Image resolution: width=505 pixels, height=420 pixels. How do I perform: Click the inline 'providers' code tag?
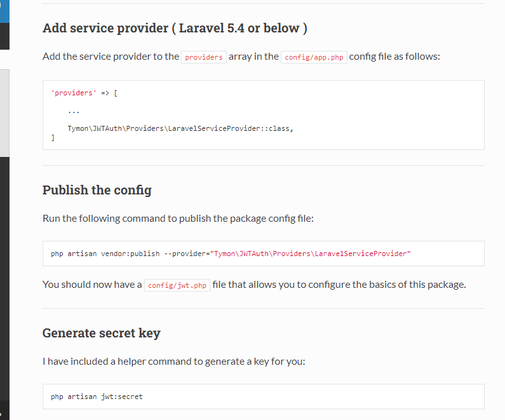click(203, 57)
